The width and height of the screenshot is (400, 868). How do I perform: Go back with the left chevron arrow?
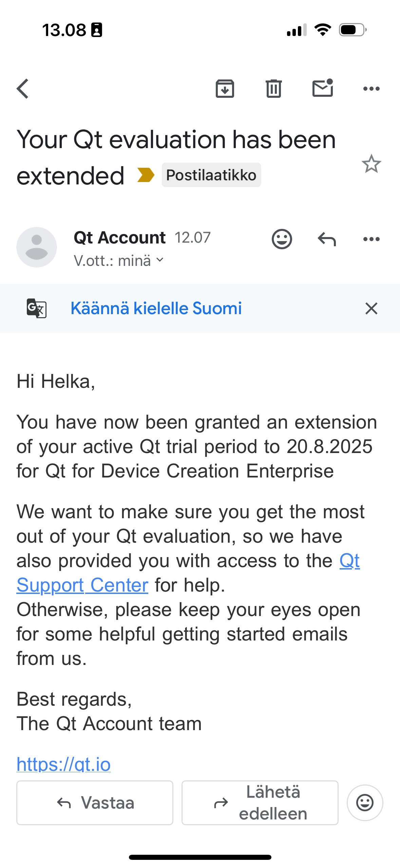(23, 89)
